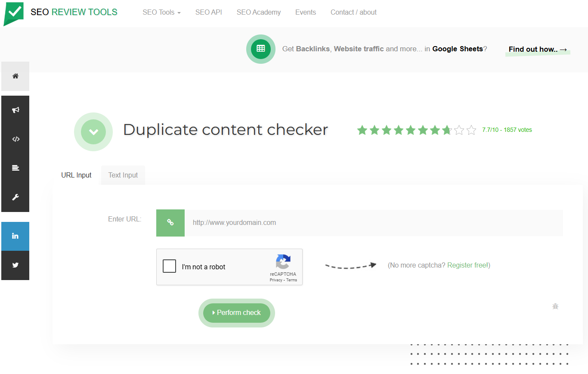Viewport: 588px width, 374px height.
Task: Switch to the URL Input tab
Action: (76, 175)
